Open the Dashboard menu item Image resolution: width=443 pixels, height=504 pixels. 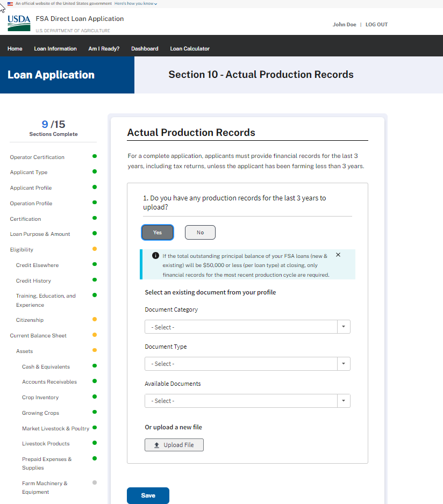click(x=145, y=48)
